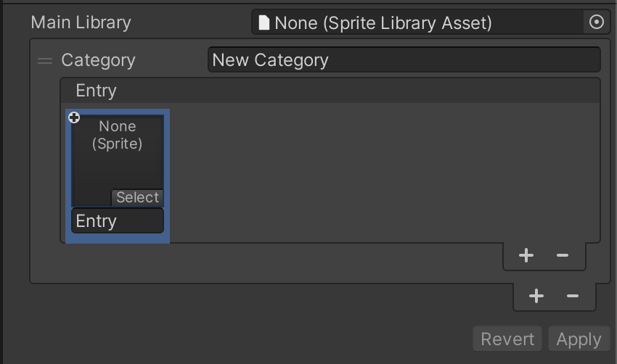Viewport: 617px width, 364px height.
Task: Select the None (Sprite) thumbnail slot
Action: [x=118, y=156]
